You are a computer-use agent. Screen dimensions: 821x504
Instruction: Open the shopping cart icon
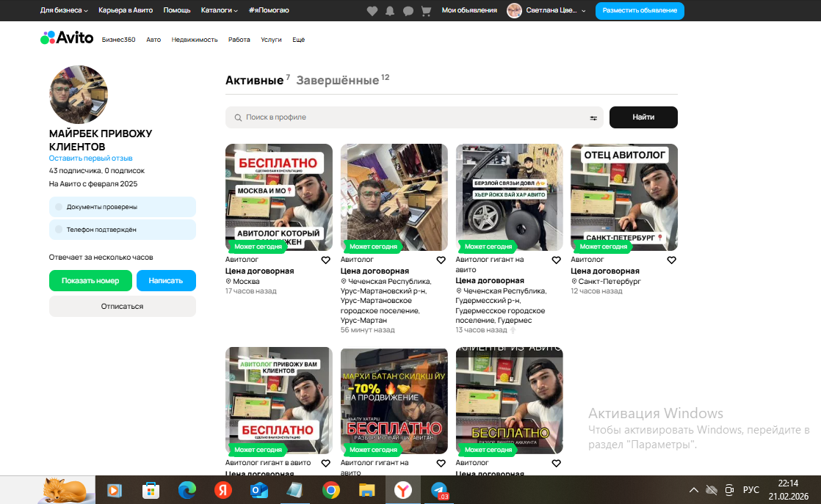tap(426, 10)
